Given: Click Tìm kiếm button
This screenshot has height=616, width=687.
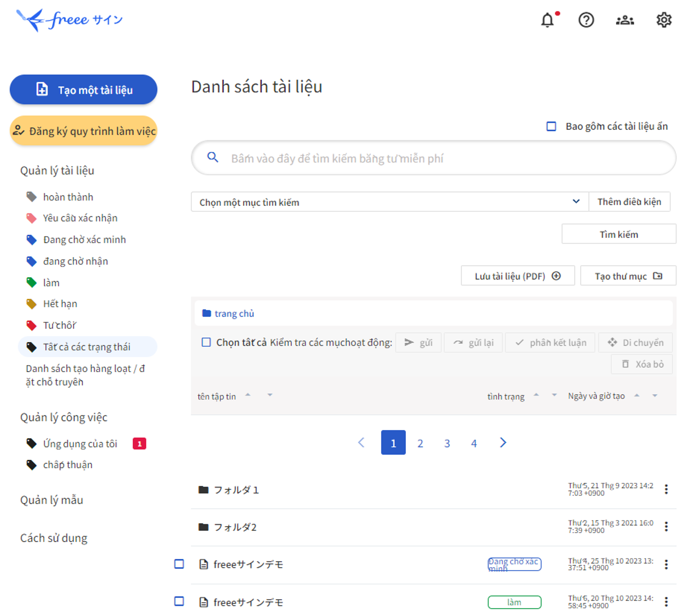Looking at the screenshot, I should (619, 234).
